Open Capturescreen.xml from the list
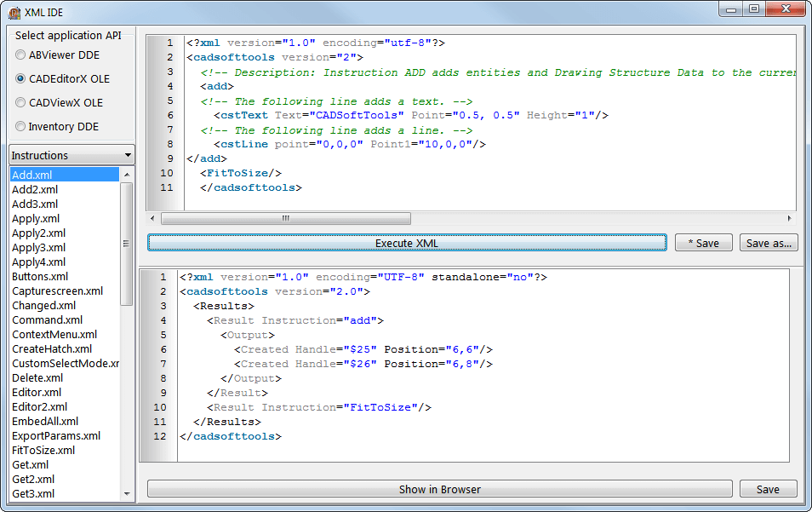 coord(57,291)
